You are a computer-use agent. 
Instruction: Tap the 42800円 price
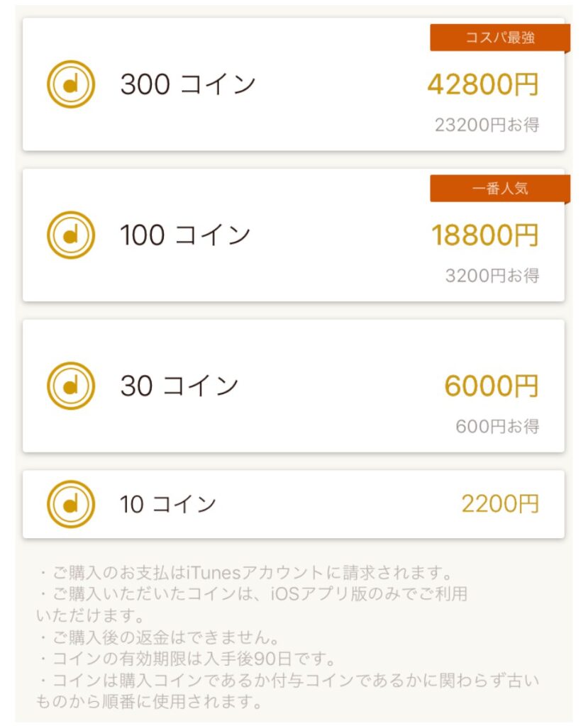[x=483, y=84]
